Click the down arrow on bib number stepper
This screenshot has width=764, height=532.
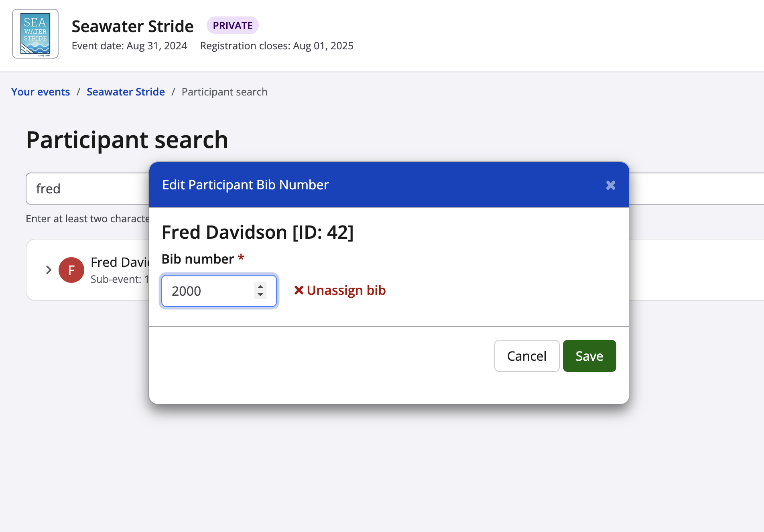[260, 295]
